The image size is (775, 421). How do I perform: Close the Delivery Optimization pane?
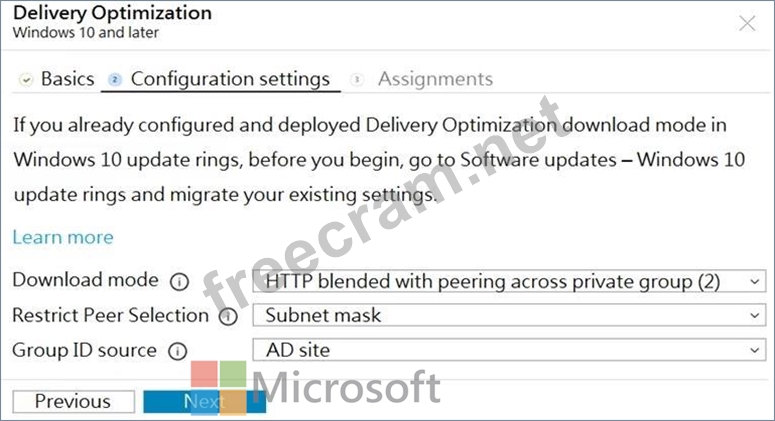(x=747, y=22)
